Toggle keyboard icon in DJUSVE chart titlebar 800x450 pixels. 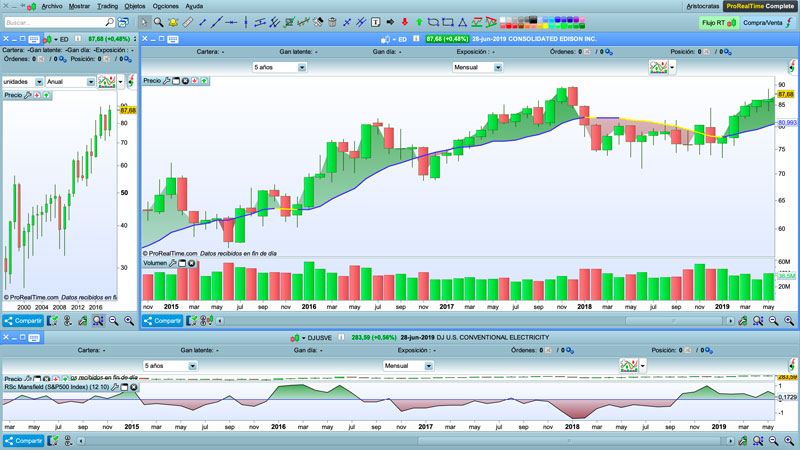(34, 338)
